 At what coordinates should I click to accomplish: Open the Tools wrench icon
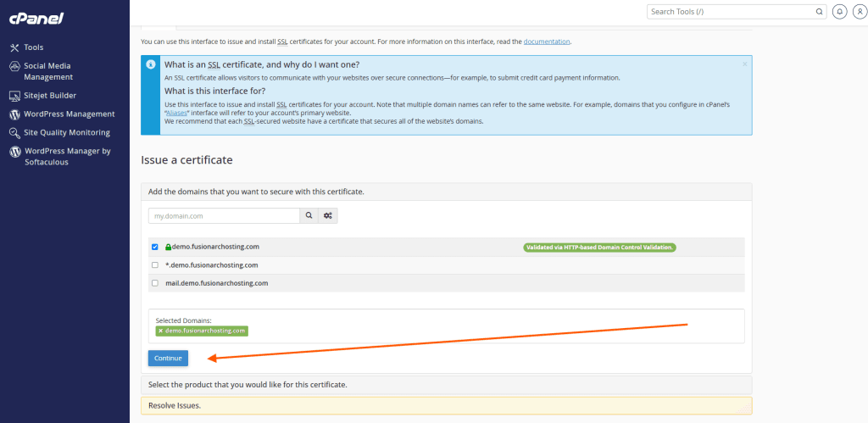coord(15,47)
